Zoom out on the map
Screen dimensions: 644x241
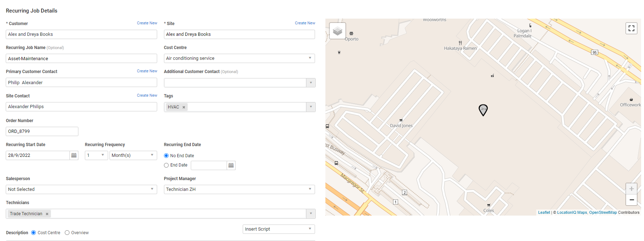click(x=631, y=200)
